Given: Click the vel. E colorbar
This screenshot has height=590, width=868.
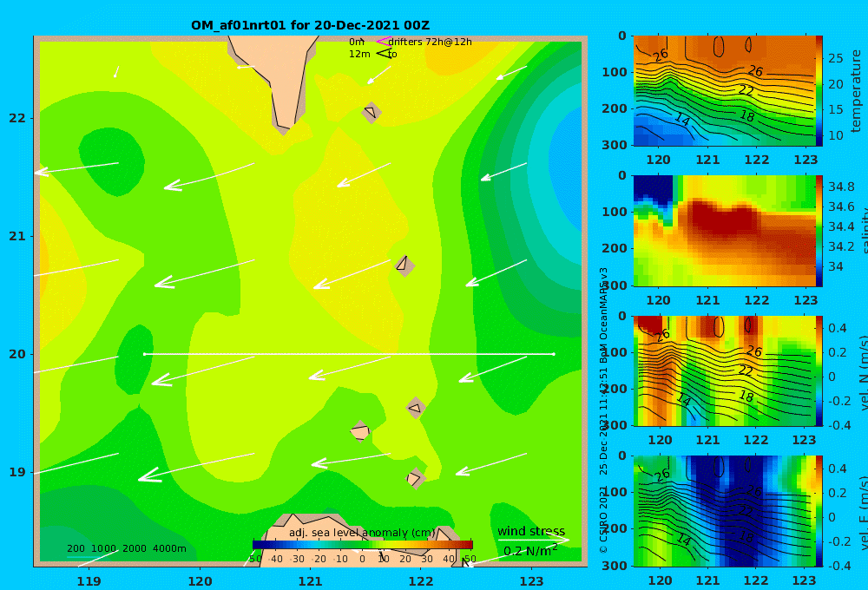Looking at the screenshot, I should pos(819,511).
